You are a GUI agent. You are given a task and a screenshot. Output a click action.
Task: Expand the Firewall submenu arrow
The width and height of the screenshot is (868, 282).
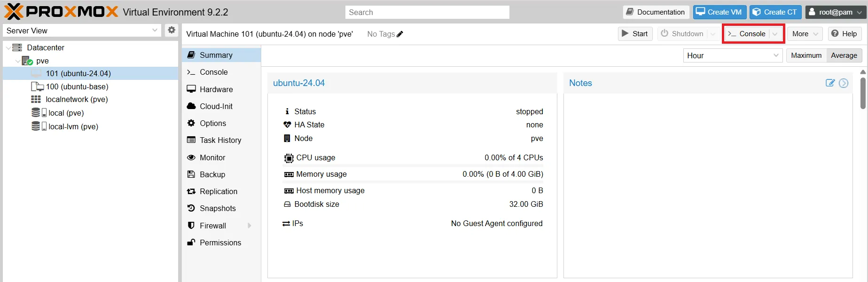(250, 226)
